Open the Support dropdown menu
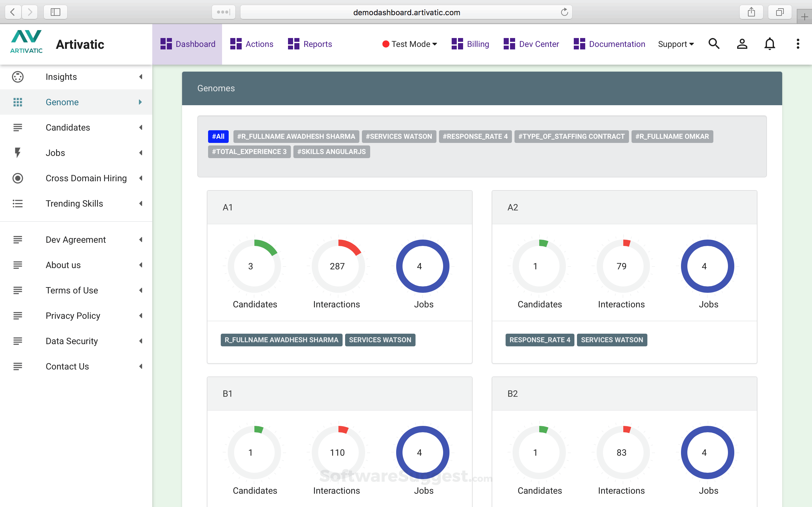Image resolution: width=812 pixels, height=507 pixels. (676, 44)
